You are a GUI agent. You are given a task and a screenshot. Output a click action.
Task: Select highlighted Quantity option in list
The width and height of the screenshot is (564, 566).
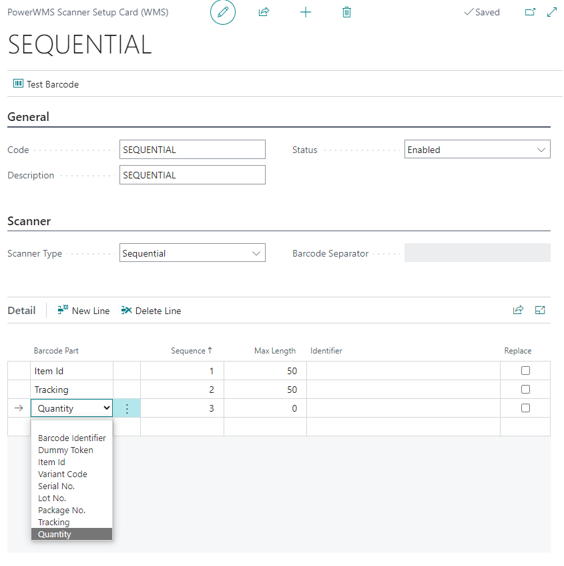click(71, 534)
